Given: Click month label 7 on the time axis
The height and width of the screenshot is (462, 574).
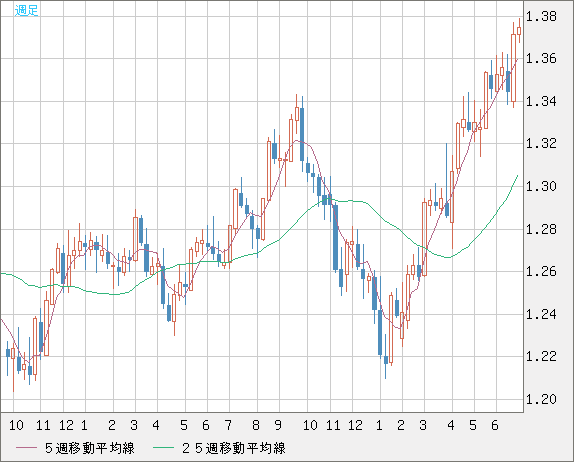Looking at the screenshot, I should pos(228,425).
